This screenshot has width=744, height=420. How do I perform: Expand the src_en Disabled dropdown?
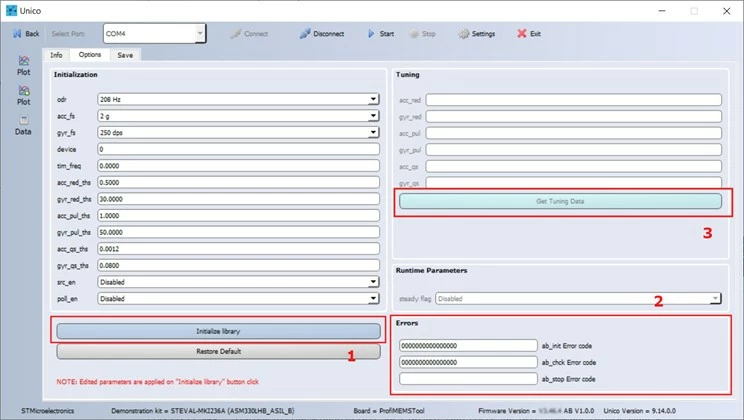373,282
